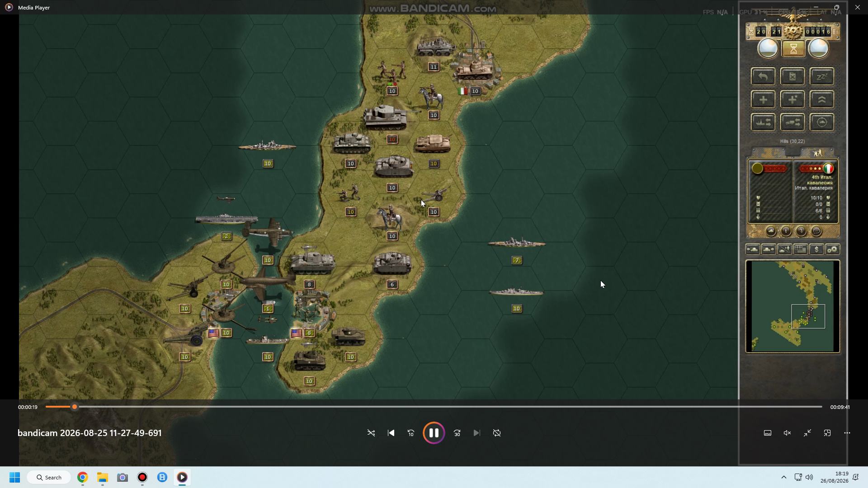
Task: Click the ship Embark swap button
Action: [763, 122]
